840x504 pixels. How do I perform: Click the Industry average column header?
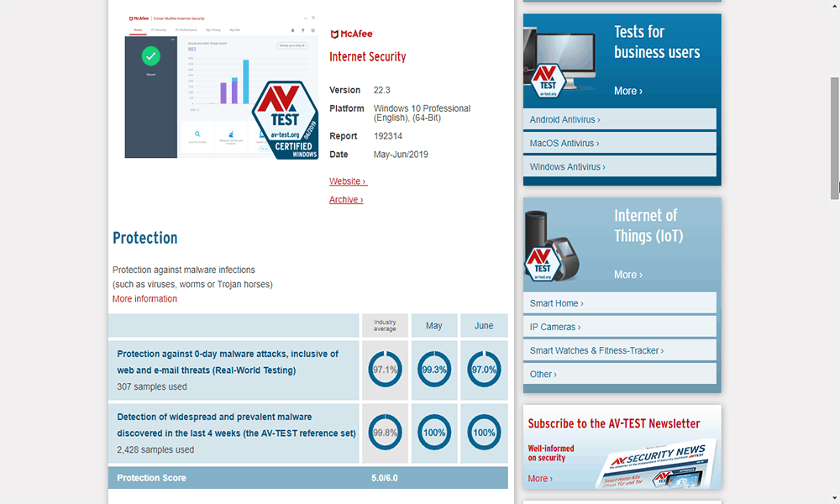(x=385, y=326)
